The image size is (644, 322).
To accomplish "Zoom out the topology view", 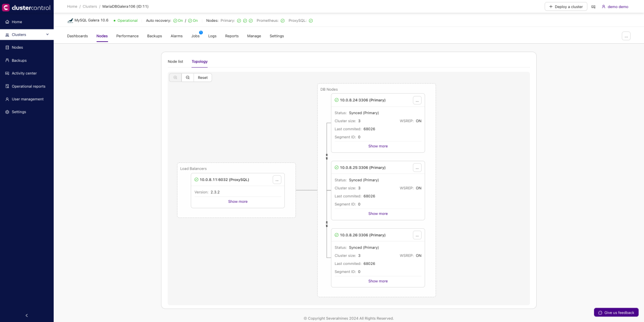I will point(187,77).
